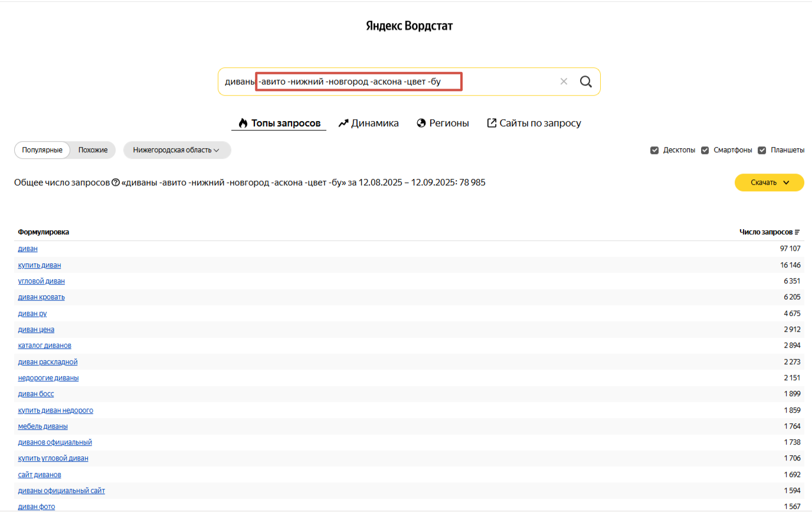Switch to the Динамика tab
Screen dimensions: 812x516
pyautogui.click(x=368, y=123)
